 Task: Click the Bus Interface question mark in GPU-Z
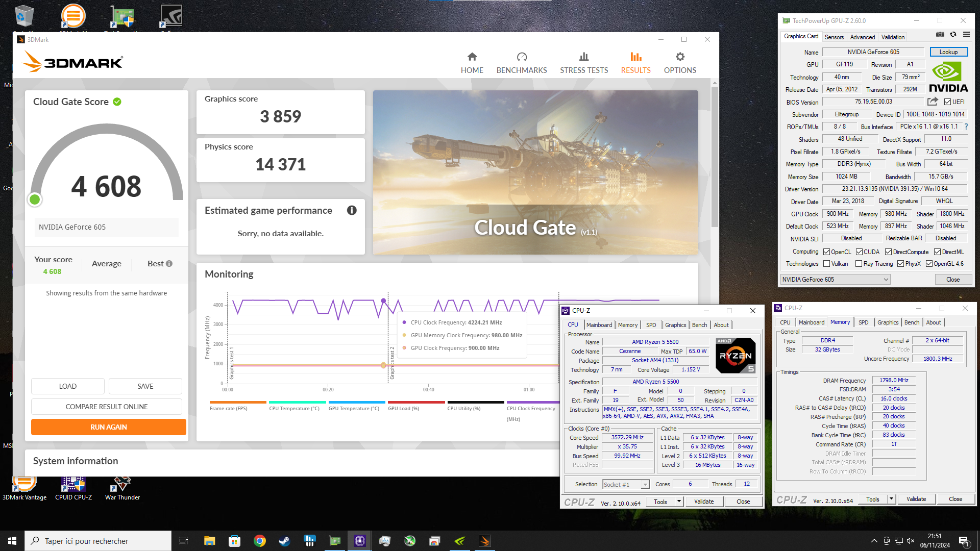pyautogui.click(x=966, y=127)
